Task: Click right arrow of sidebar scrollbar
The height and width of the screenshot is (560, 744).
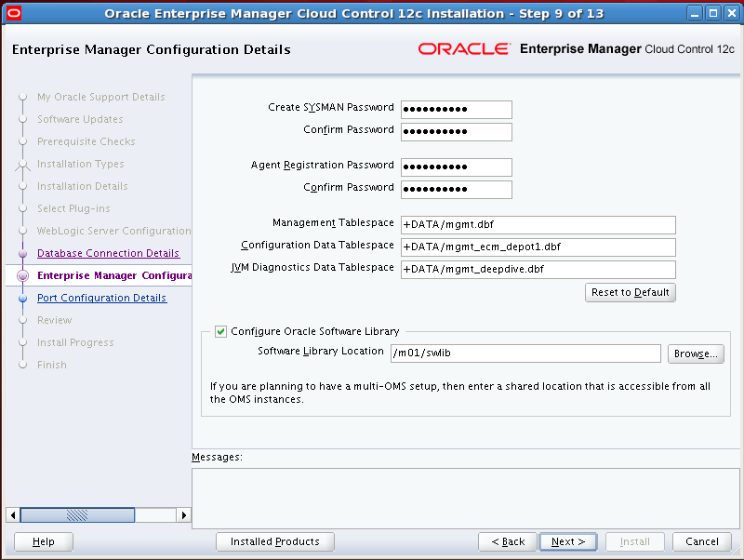Action: [183, 515]
